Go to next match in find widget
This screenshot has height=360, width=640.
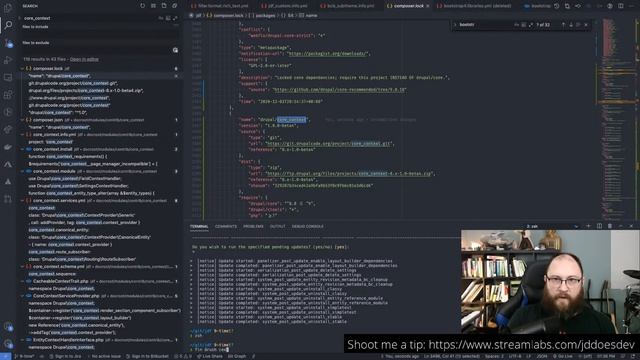[x=571, y=25]
